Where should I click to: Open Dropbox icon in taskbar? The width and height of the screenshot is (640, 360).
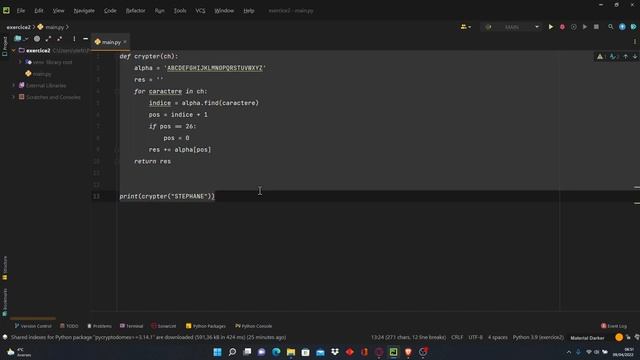point(335,352)
